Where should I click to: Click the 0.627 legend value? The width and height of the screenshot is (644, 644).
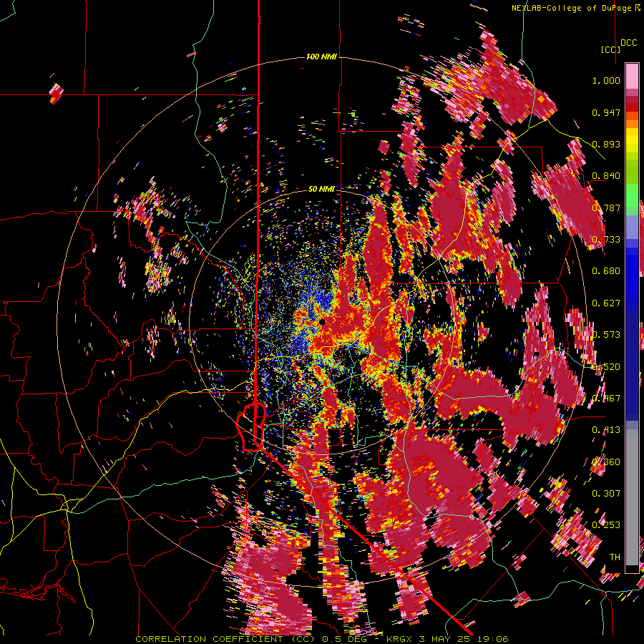pos(606,303)
